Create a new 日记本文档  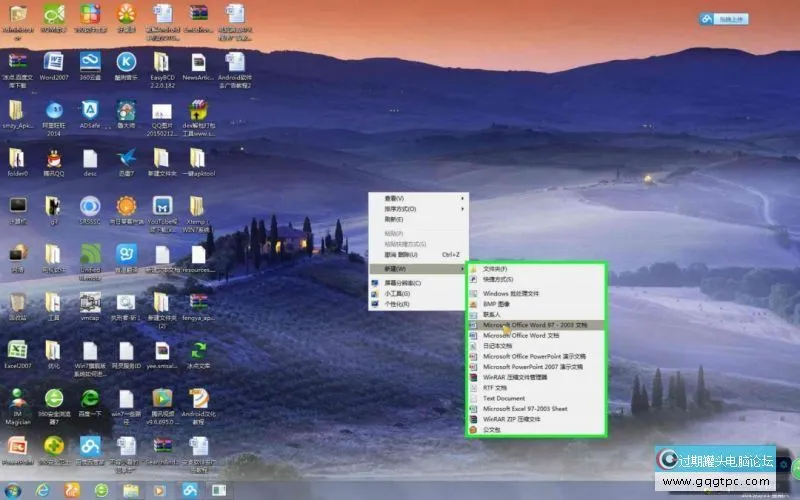click(x=536, y=346)
